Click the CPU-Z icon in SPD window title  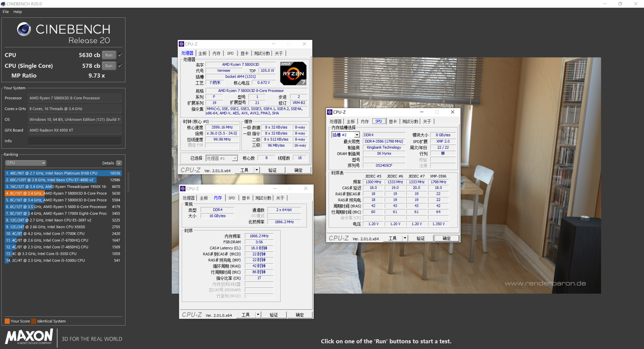(330, 112)
